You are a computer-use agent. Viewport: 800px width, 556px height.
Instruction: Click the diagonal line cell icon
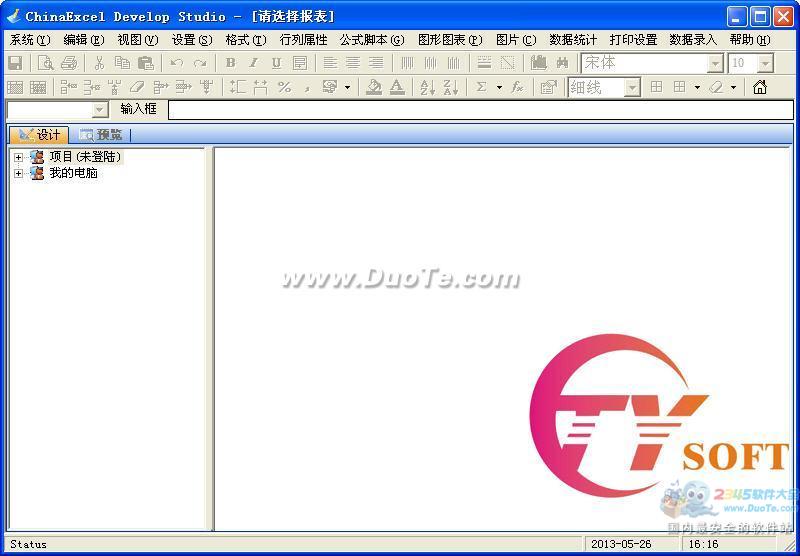point(508,63)
